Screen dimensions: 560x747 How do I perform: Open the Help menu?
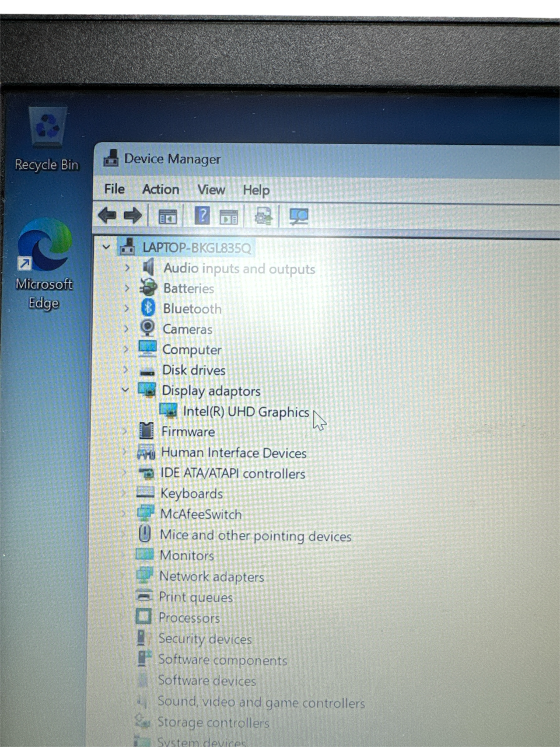tap(256, 190)
